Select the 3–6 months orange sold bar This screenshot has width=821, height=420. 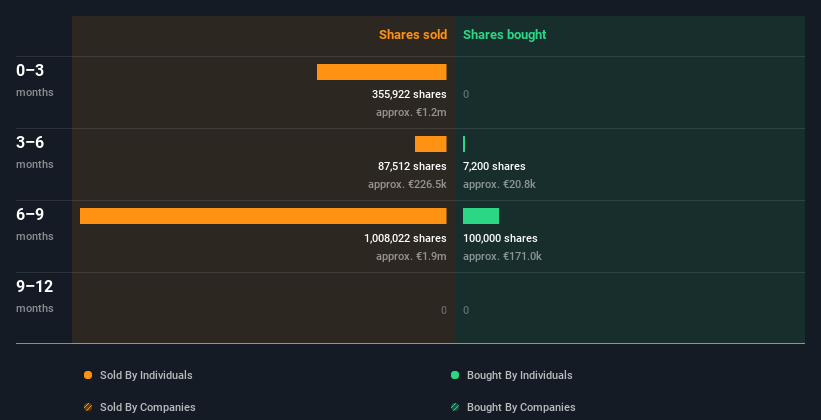click(430, 144)
